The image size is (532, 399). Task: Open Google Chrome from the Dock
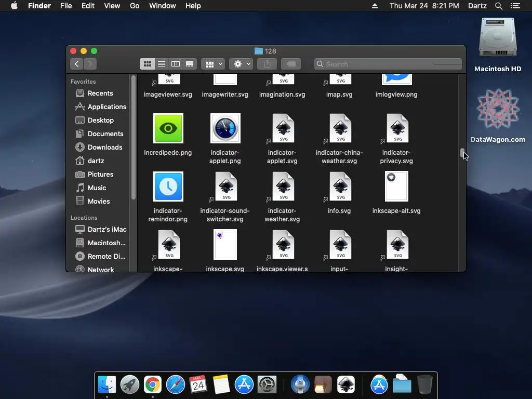pyautogui.click(x=153, y=385)
